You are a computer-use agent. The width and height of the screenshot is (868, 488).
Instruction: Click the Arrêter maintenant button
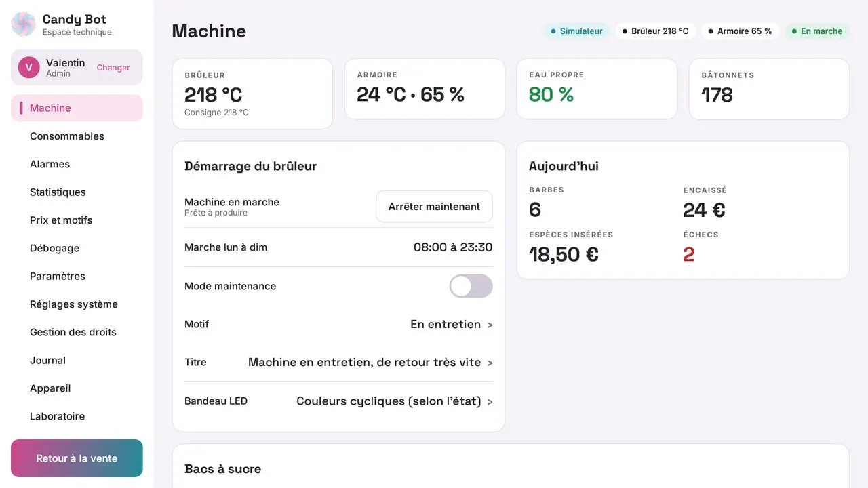[434, 207]
